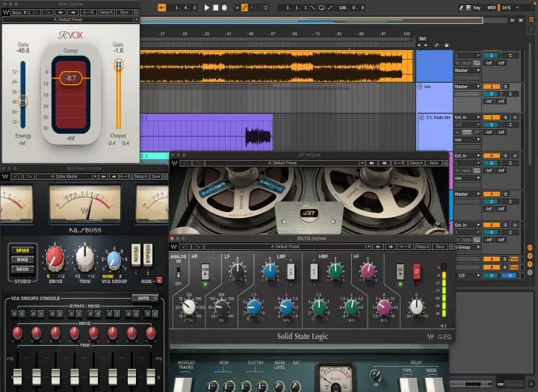Toggle NLS Buss BYPASS switch
This screenshot has width=538, height=392.
(x=148, y=255)
